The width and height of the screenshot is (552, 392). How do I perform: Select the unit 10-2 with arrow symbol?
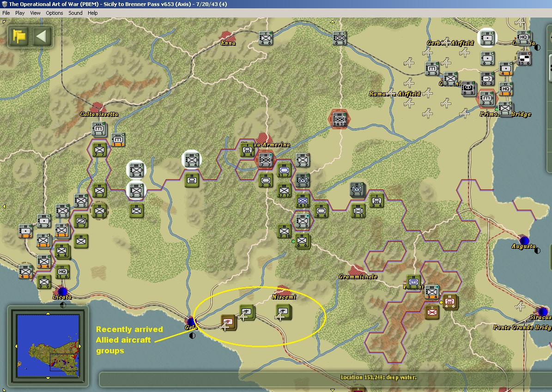coord(487,79)
